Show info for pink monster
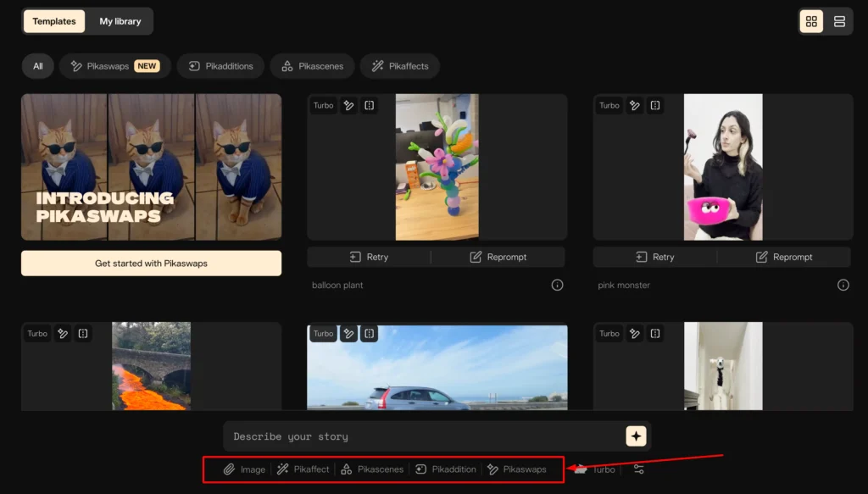 (843, 285)
